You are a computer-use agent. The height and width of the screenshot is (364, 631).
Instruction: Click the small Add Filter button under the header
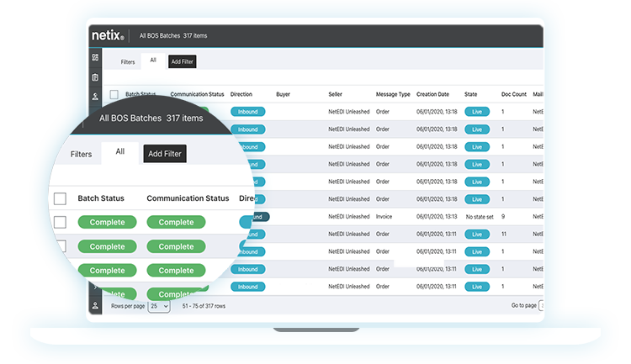(x=183, y=61)
